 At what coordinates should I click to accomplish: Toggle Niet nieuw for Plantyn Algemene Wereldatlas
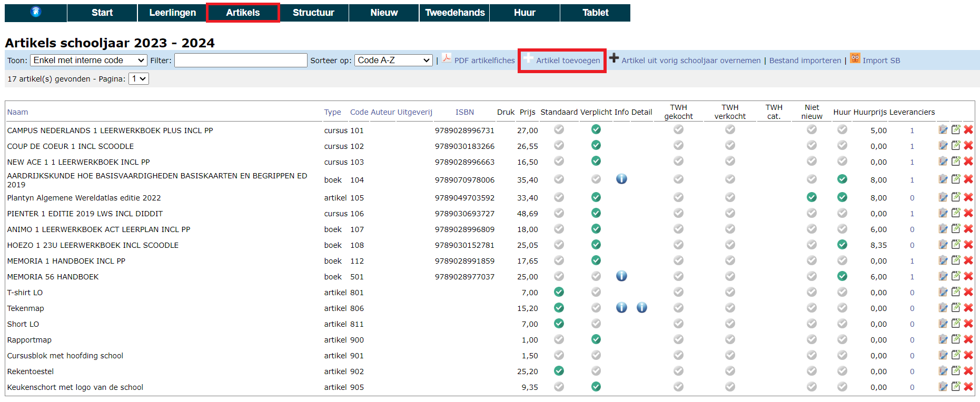click(811, 197)
